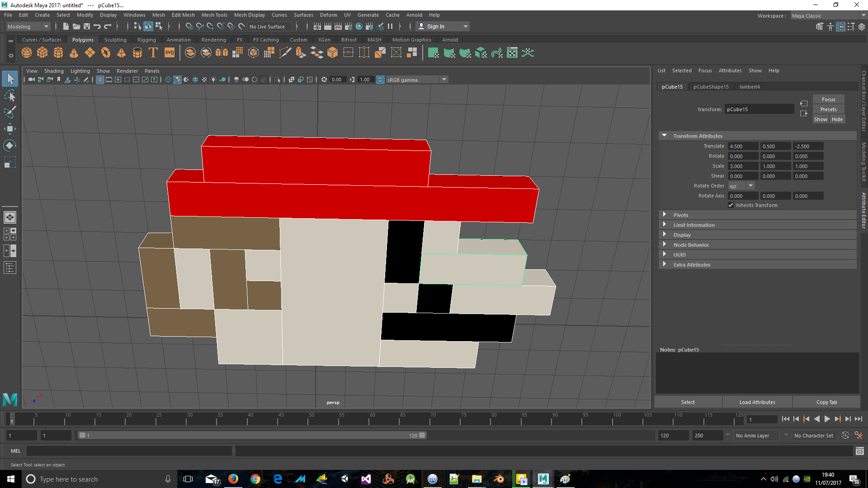This screenshot has height=488, width=868.
Task: Toggle textured display in viewport
Action: pos(204,80)
